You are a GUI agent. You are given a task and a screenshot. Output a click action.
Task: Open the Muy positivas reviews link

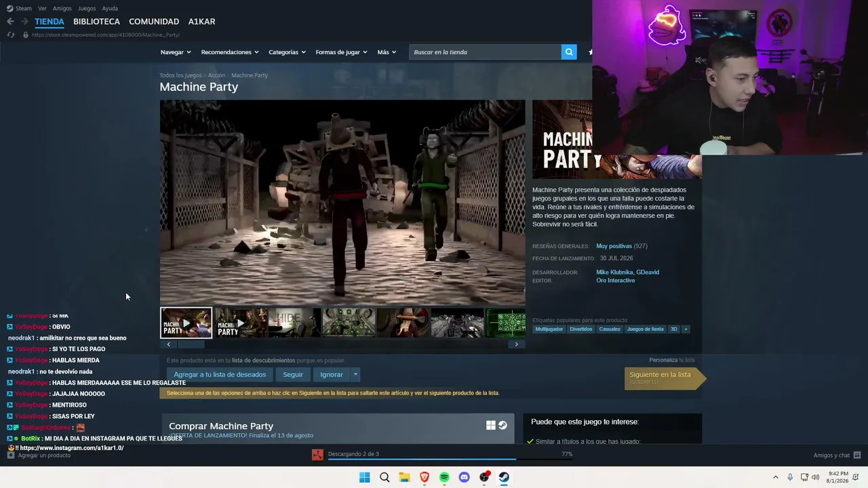point(614,246)
